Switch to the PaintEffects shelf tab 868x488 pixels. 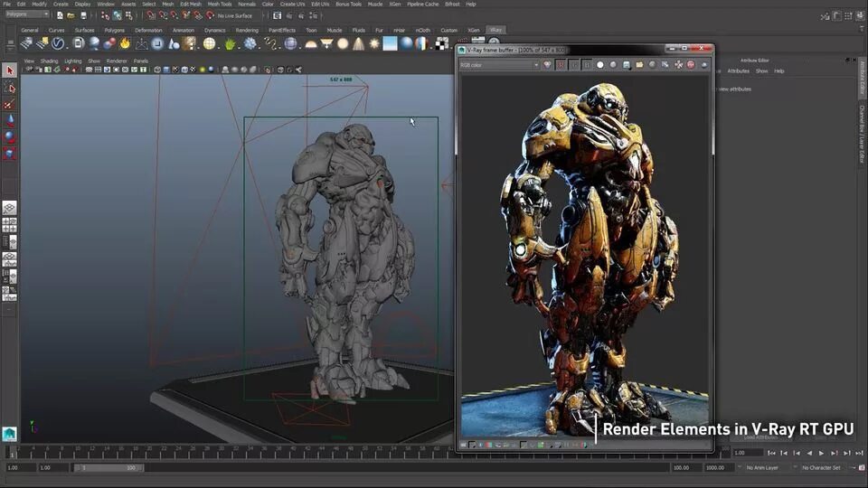point(282,30)
